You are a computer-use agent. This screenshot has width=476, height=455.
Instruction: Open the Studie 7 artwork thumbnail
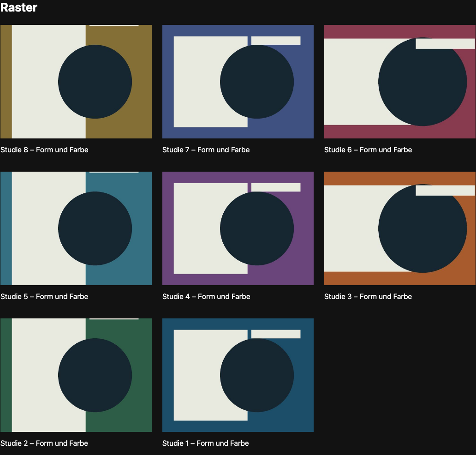point(238,82)
